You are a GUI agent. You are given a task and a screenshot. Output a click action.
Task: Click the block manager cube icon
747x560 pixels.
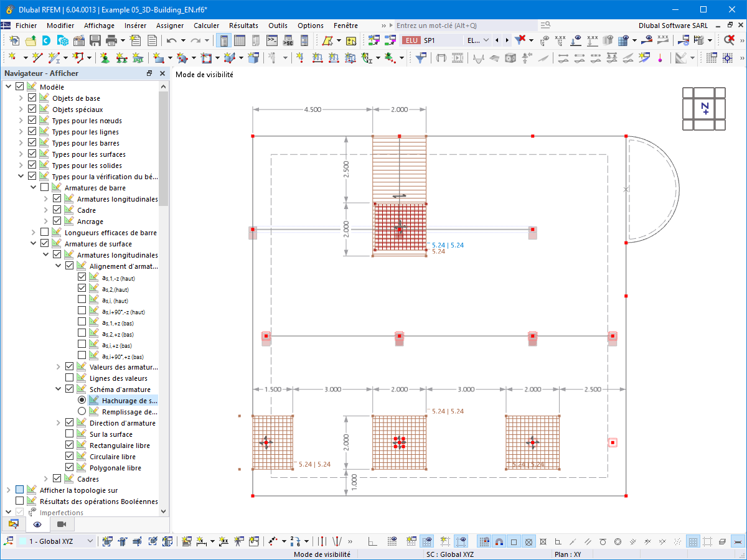click(63, 40)
